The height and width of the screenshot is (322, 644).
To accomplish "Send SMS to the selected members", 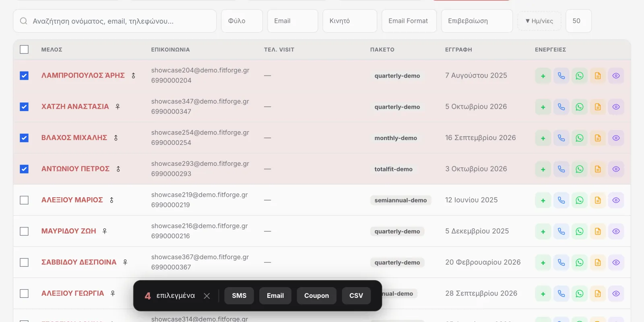I will click(239, 296).
